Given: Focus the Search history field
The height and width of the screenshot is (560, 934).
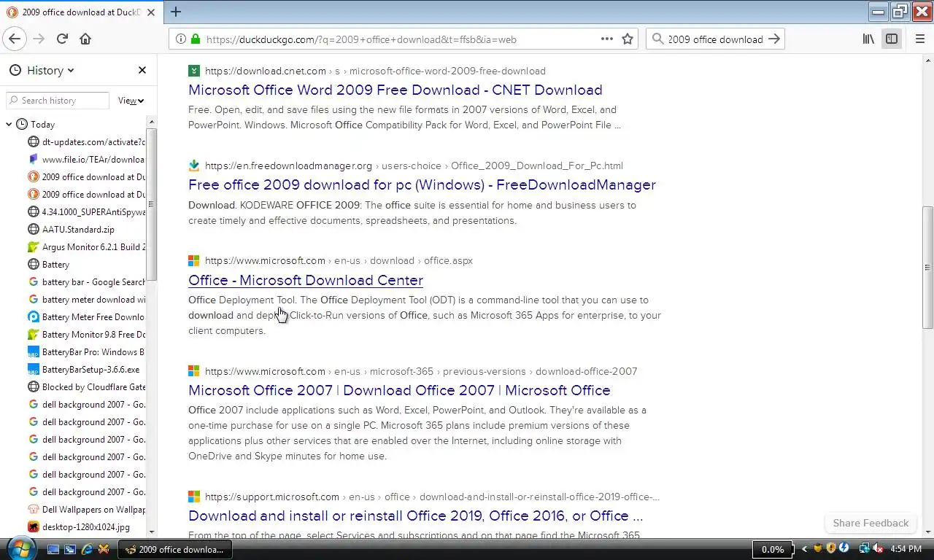Looking at the screenshot, I should [x=58, y=101].
